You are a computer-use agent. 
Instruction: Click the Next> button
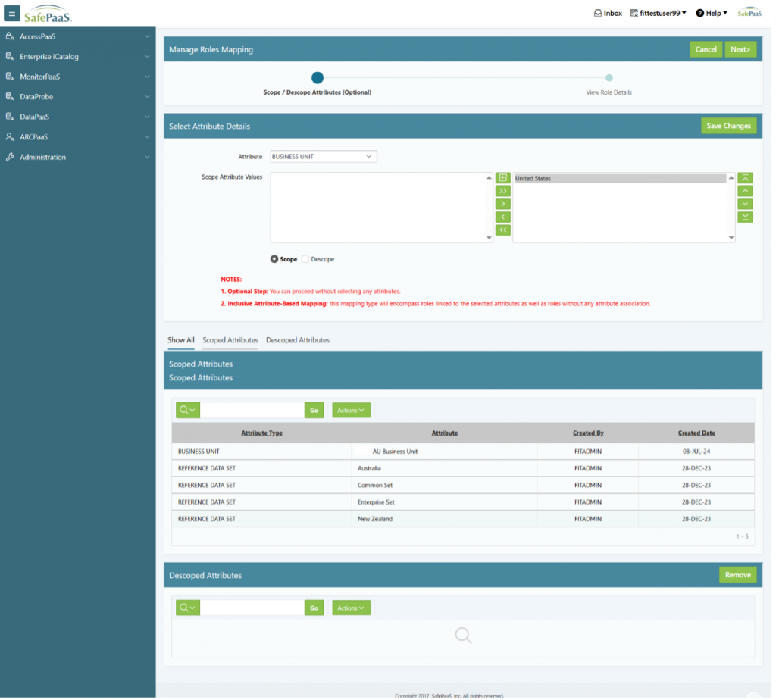tap(740, 49)
